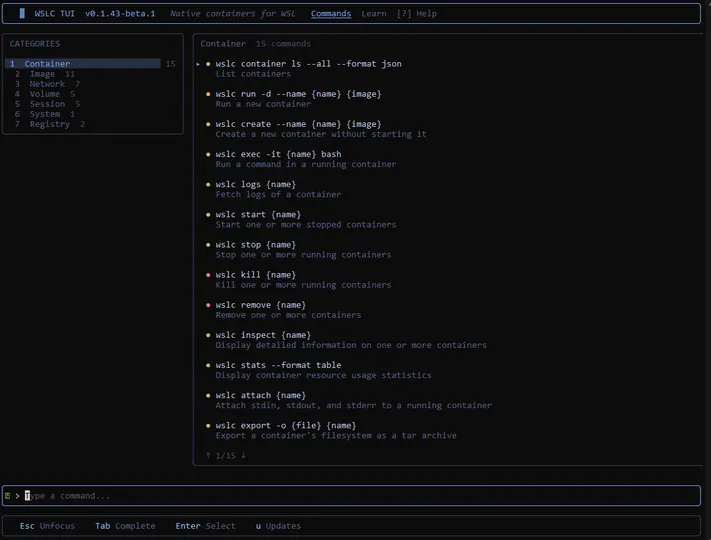711x540 pixels.
Task: Click the Tab Complete hint
Action: [125, 526]
